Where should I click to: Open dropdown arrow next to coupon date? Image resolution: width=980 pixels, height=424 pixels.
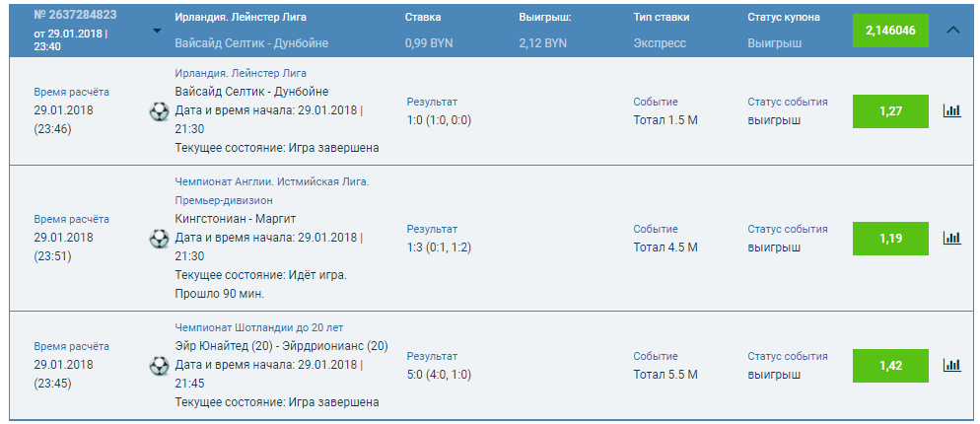157,31
